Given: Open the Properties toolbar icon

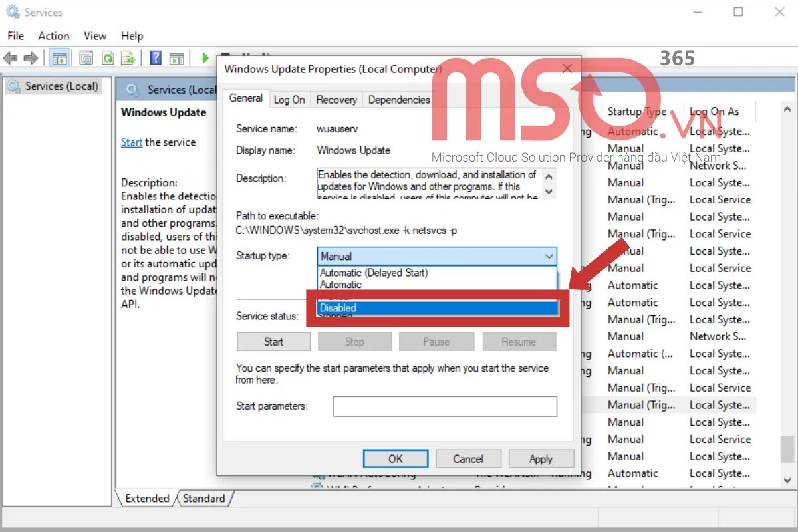Looking at the screenshot, I should [86, 59].
